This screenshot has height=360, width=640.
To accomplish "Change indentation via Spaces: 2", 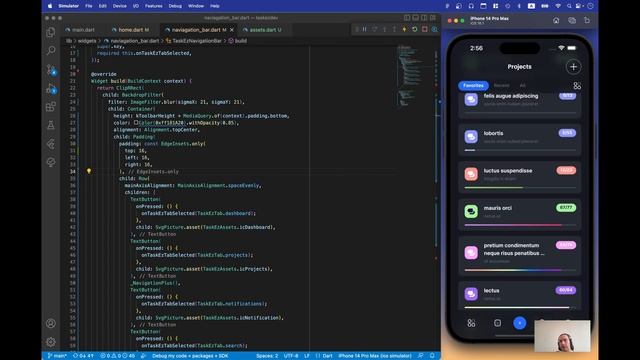I will coord(267,356).
